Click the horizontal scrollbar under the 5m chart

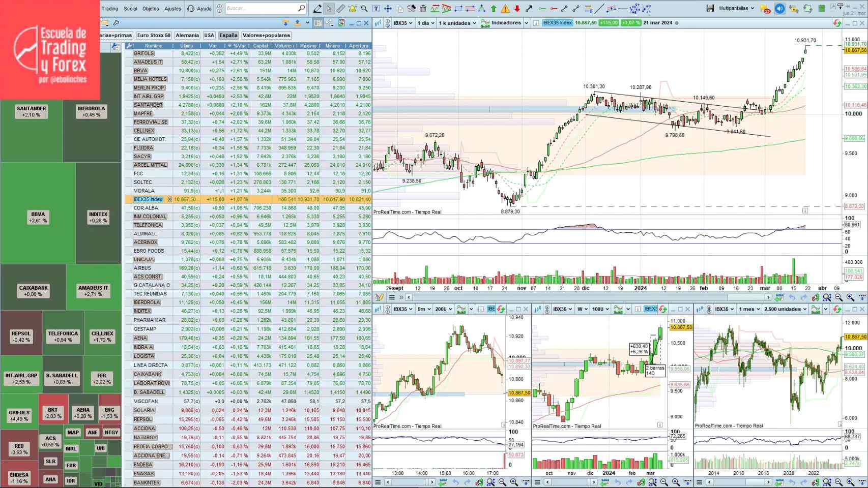point(410,482)
